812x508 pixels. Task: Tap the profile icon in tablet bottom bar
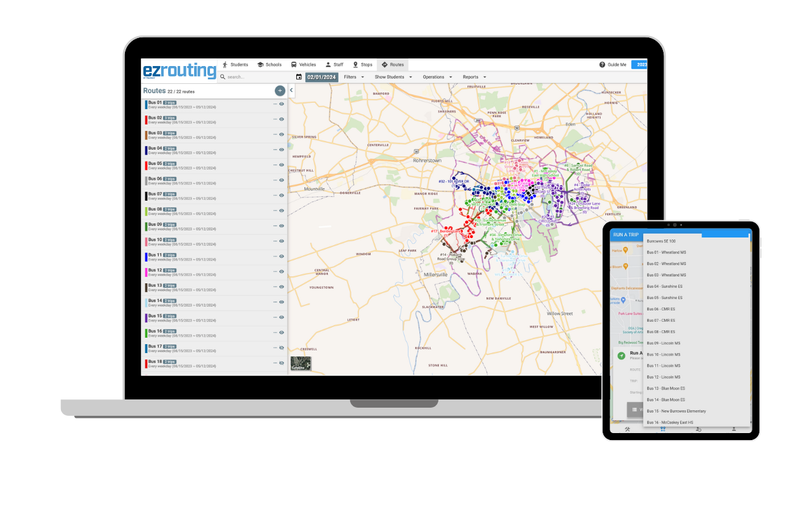[x=734, y=429]
